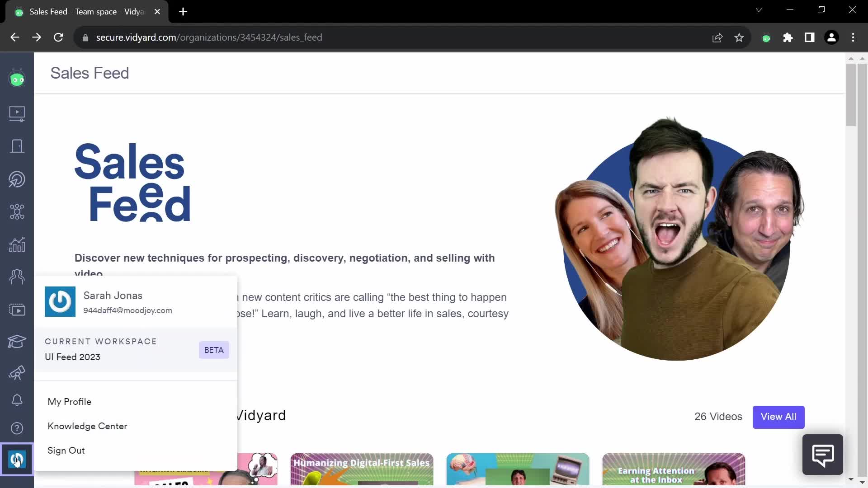This screenshot has width=868, height=488.
Task: Click Sarah Jonas profile avatar in popup
Action: 60,302
